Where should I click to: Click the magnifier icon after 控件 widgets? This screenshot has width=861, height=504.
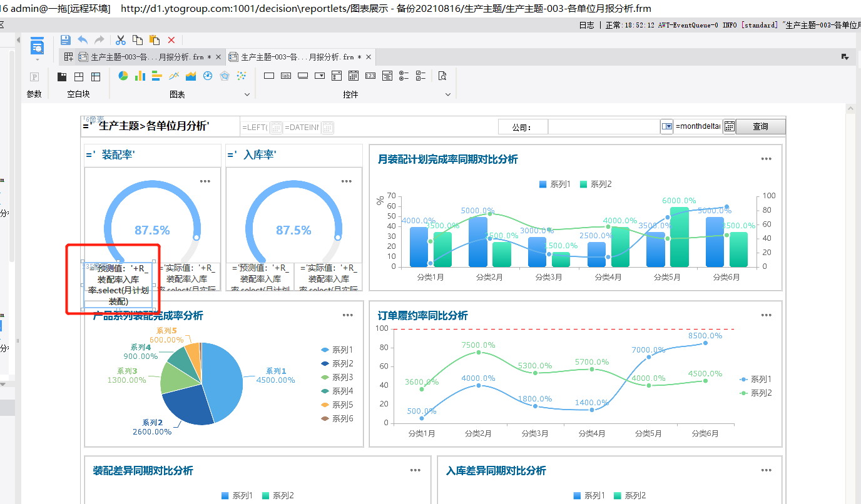pos(442,76)
